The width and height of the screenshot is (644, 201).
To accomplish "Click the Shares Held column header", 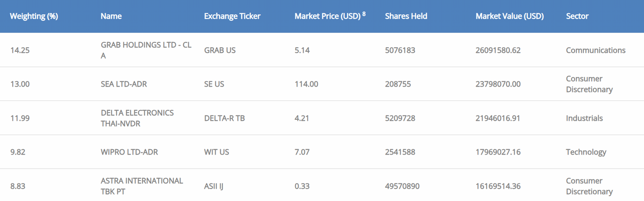I will pyautogui.click(x=406, y=16).
